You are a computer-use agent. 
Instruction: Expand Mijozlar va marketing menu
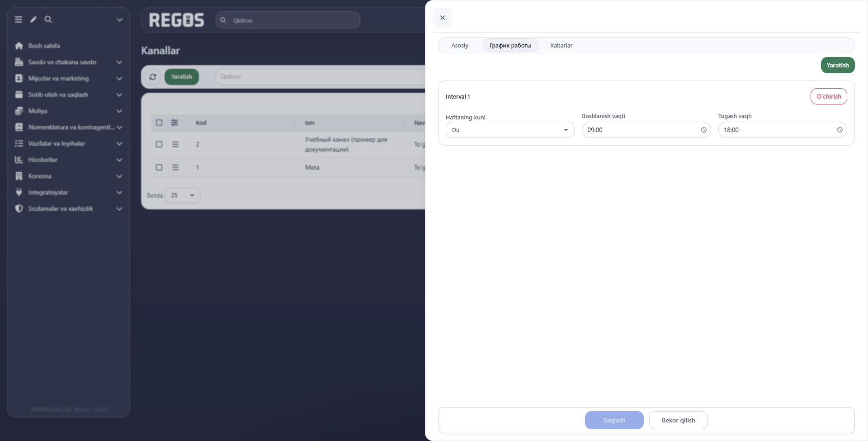pos(69,78)
